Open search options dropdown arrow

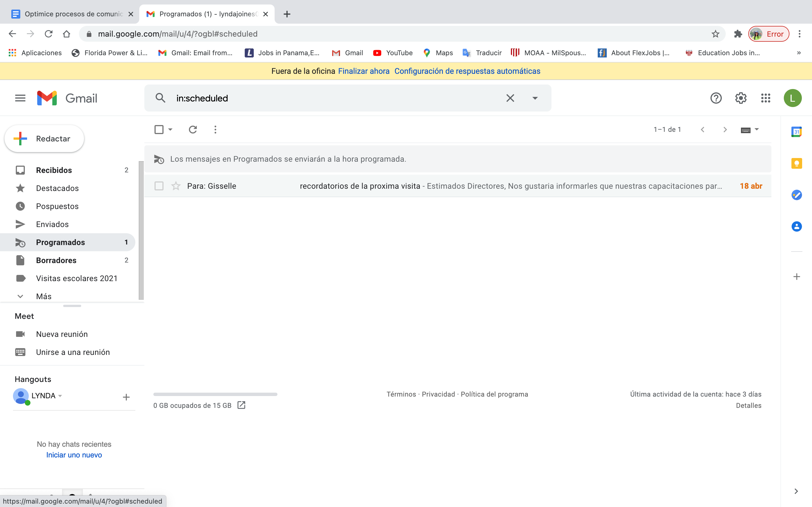coord(535,98)
